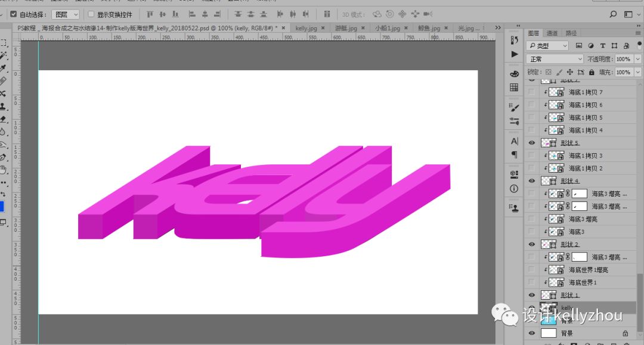Click lock all padlock icon
The width and height of the screenshot is (644, 345).
point(592,72)
